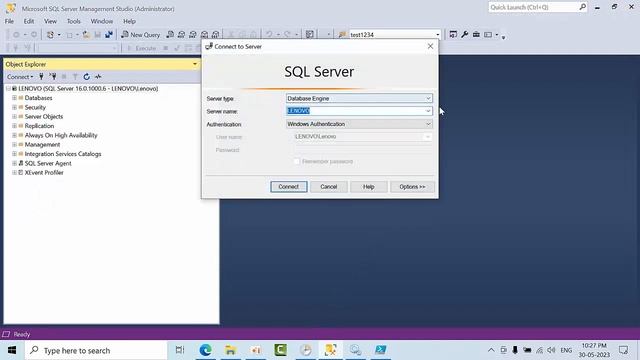This screenshot has width=640, height=360.
Task: Expand the Databases node
Action: point(14,98)
